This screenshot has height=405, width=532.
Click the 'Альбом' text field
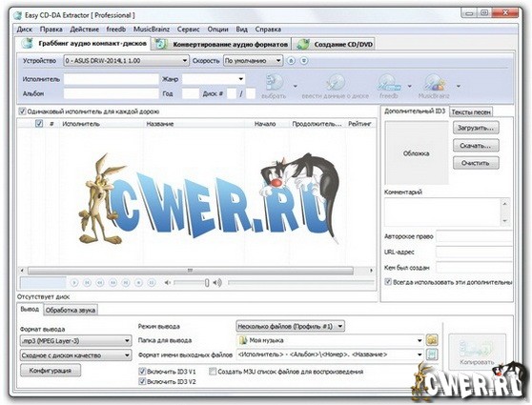click(112, 93)
